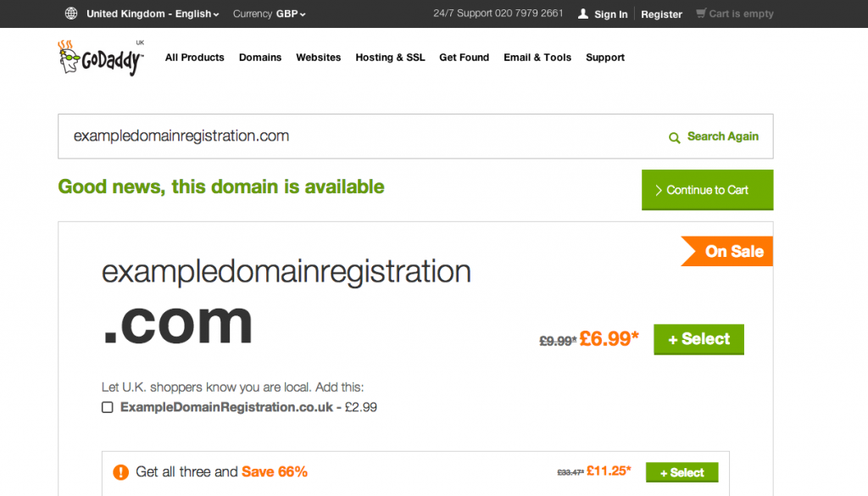Click the GoDaddy logo
Screen dimensions: 868x496
pos(101,58)
